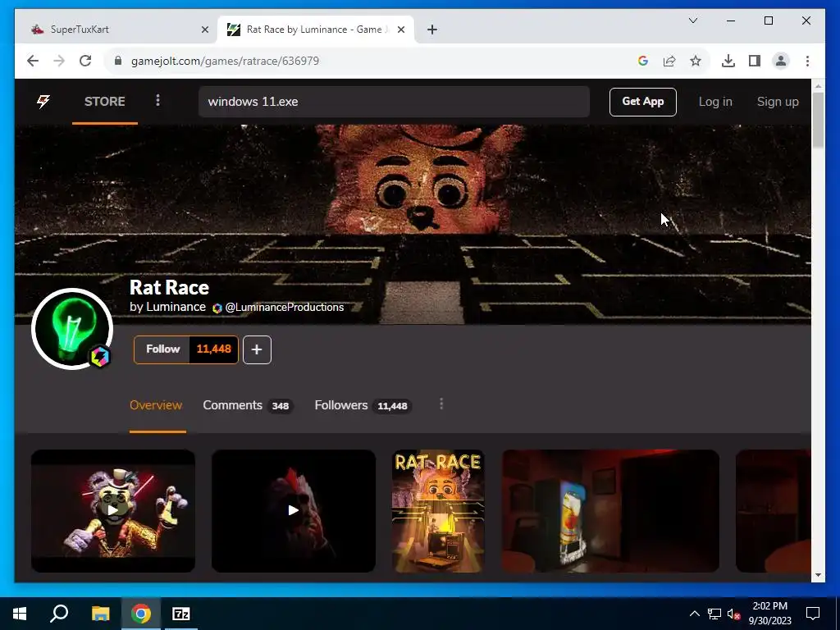The image size is (840, 630).
Task: Click the Get App button
Action: pyautogui.click(x=643, y=102)
